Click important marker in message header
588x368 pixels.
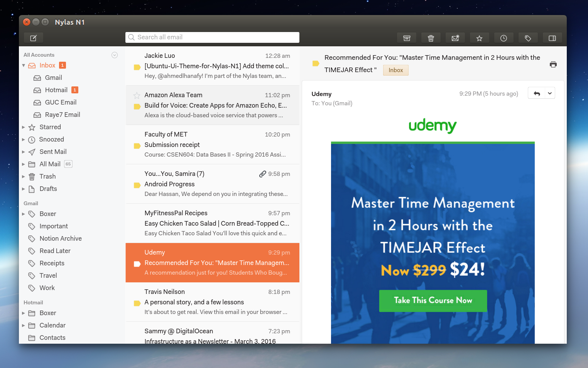click(316, 64)
